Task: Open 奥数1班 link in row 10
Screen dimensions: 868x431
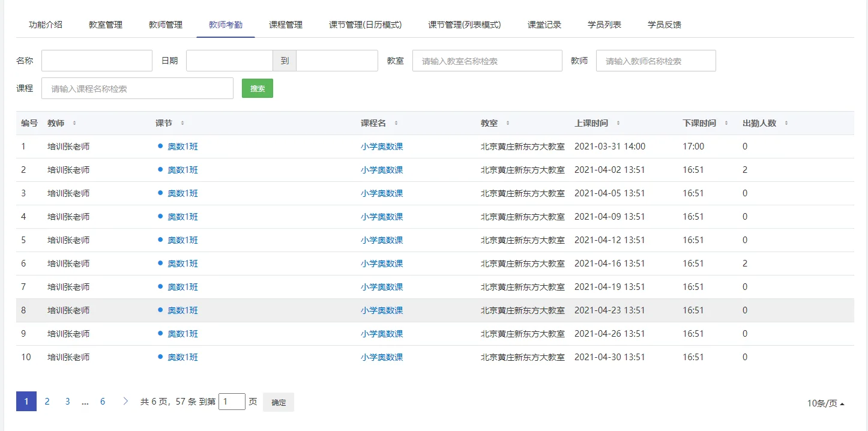Action: 182,357
